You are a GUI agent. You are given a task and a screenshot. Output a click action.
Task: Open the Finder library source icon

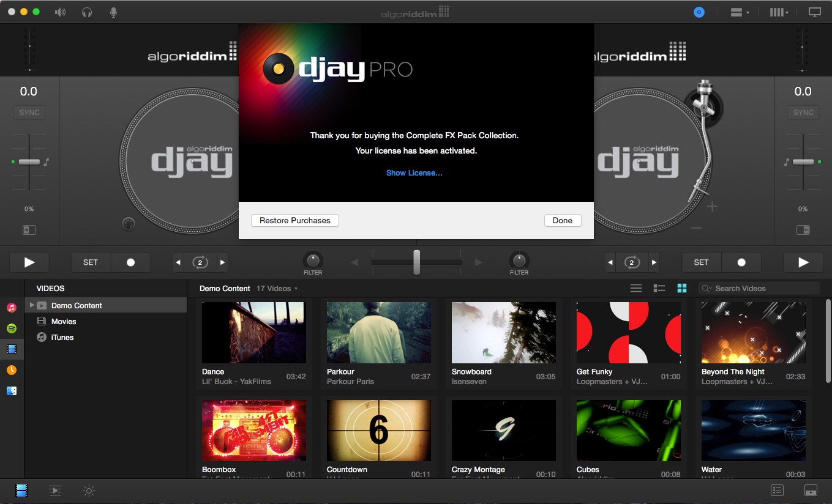pyautogui.click(x=12, y=390)
